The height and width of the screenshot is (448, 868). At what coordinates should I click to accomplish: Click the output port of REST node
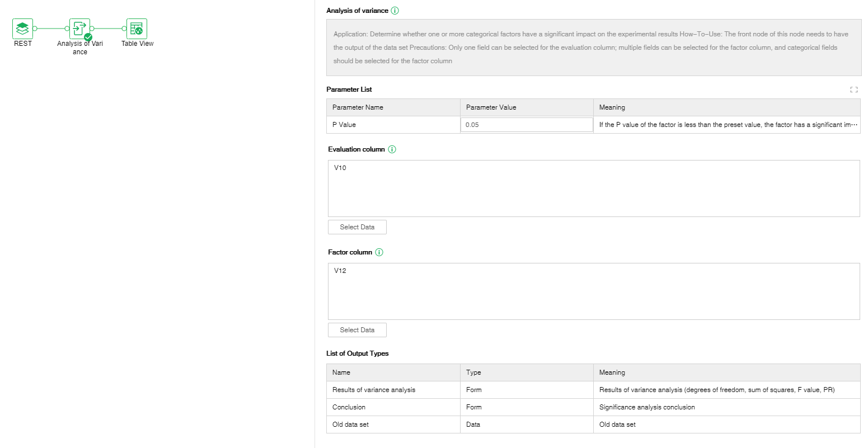[x=35, y=29]
